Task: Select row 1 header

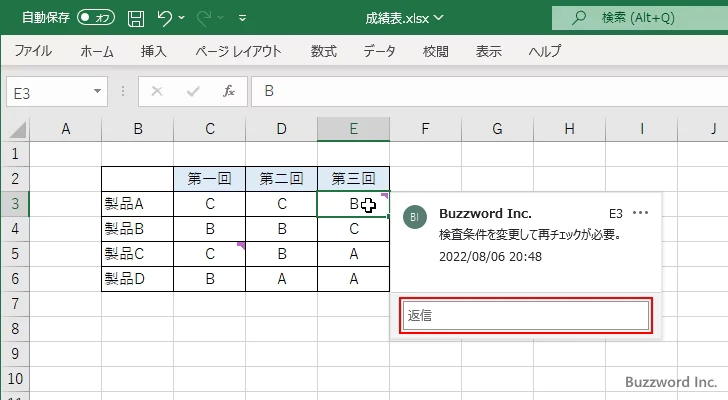Action: pos(15,154)
